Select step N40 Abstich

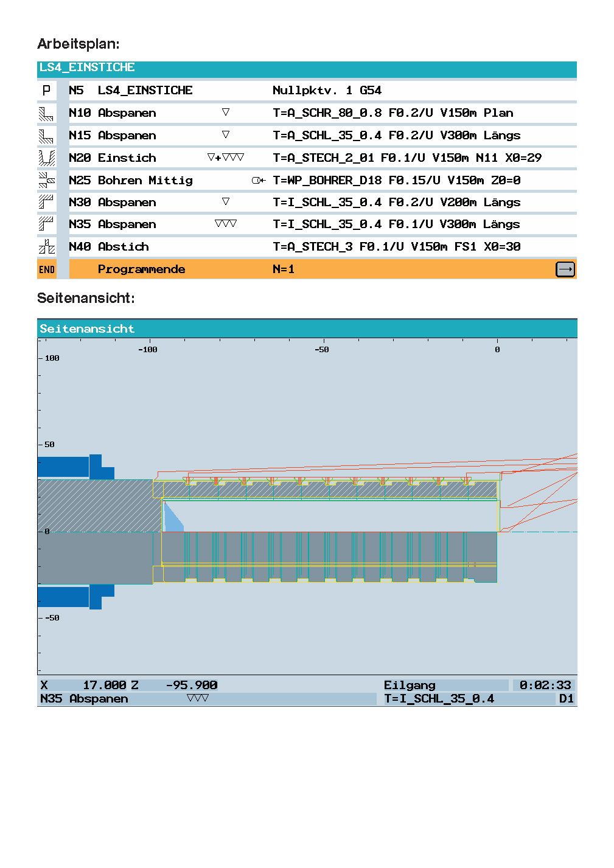pyautogui.click(x=307, y=247)
